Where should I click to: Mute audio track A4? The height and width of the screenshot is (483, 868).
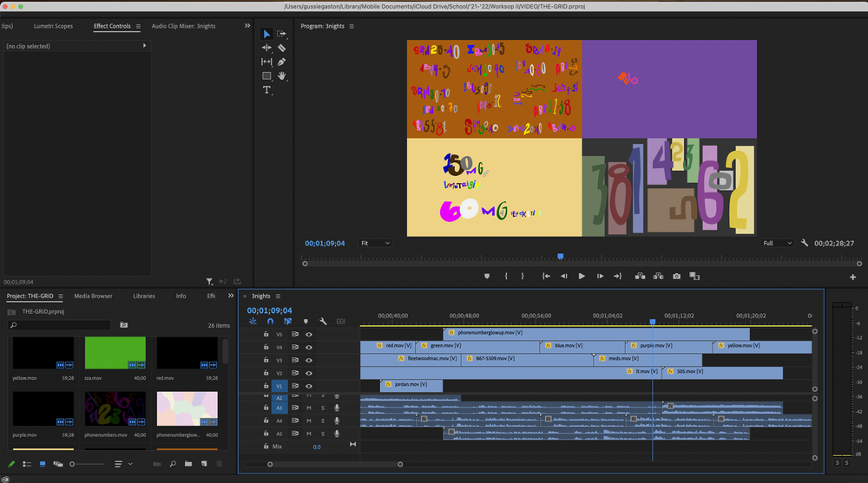[308, 421]
